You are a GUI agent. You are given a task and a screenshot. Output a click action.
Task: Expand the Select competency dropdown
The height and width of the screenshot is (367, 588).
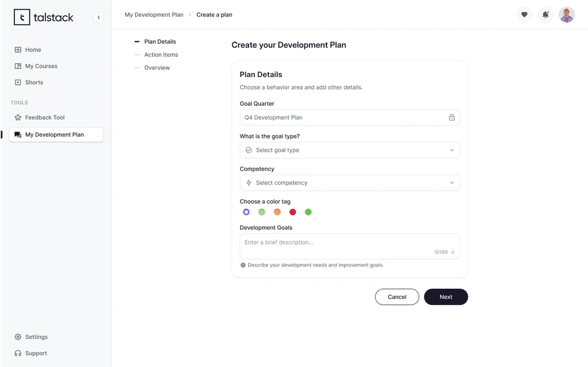point(349,183)
